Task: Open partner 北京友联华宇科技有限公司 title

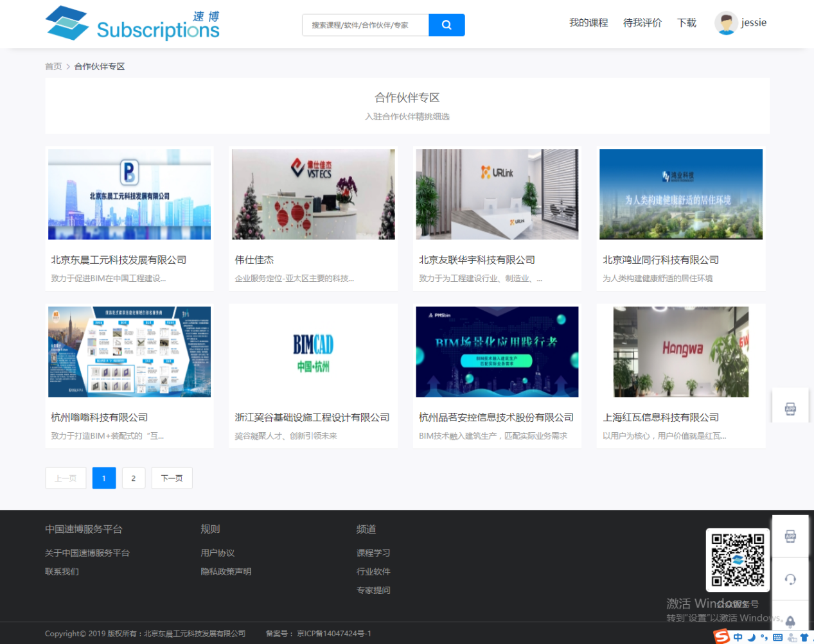Action: [x=477, y=260]
